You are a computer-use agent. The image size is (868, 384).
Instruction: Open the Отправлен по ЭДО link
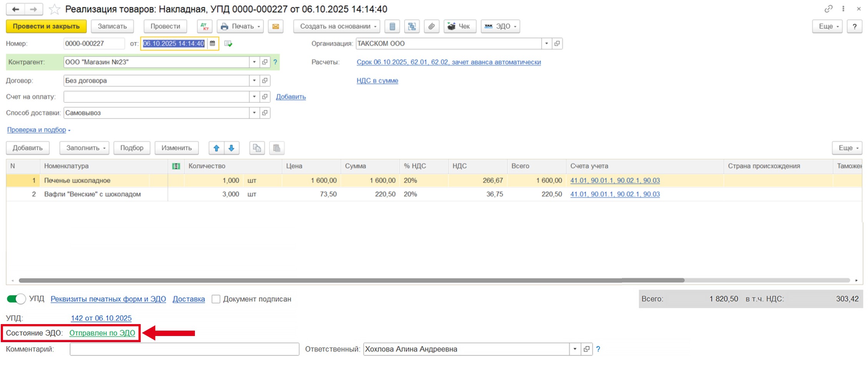[102, 333]
